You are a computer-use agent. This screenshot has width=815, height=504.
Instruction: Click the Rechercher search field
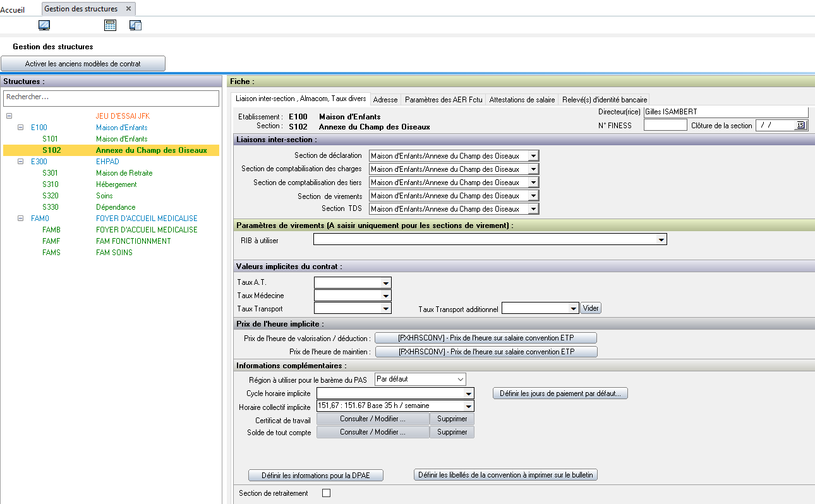tap(111, 98)
